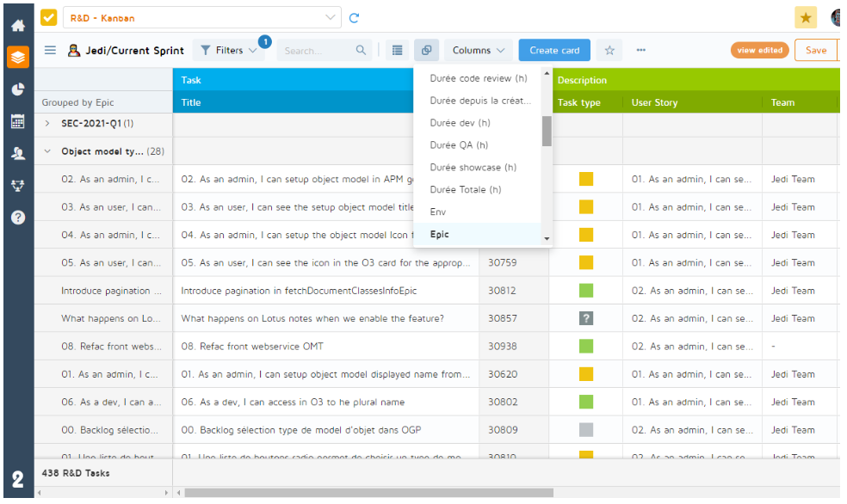The height and width of the screenshot is (504, 847).
Task: Toggle the star outline next to Create card
Action: click(x=609, y=51)
